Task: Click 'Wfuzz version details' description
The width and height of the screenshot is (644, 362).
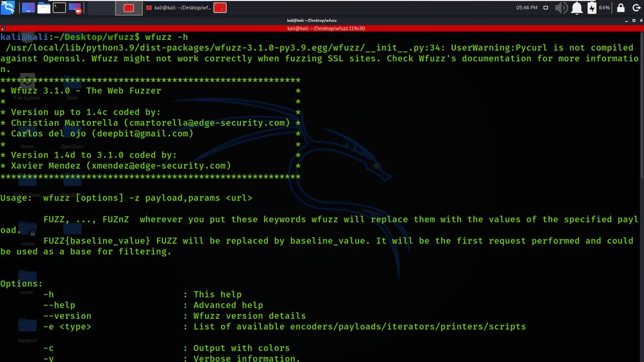Action: coord(250,316)
